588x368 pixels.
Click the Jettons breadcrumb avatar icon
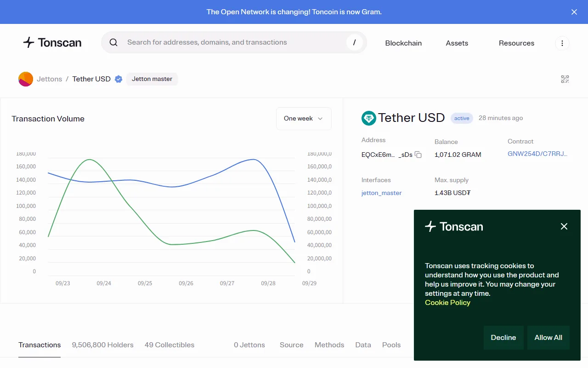pos(26,79)
